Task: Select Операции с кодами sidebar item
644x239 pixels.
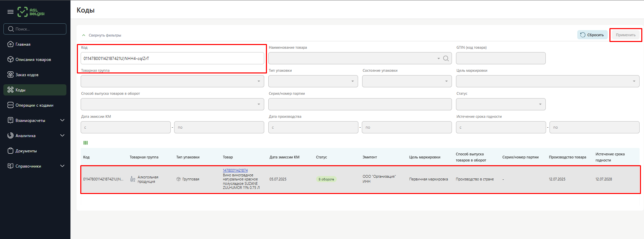Action: [x=34, y=105]
